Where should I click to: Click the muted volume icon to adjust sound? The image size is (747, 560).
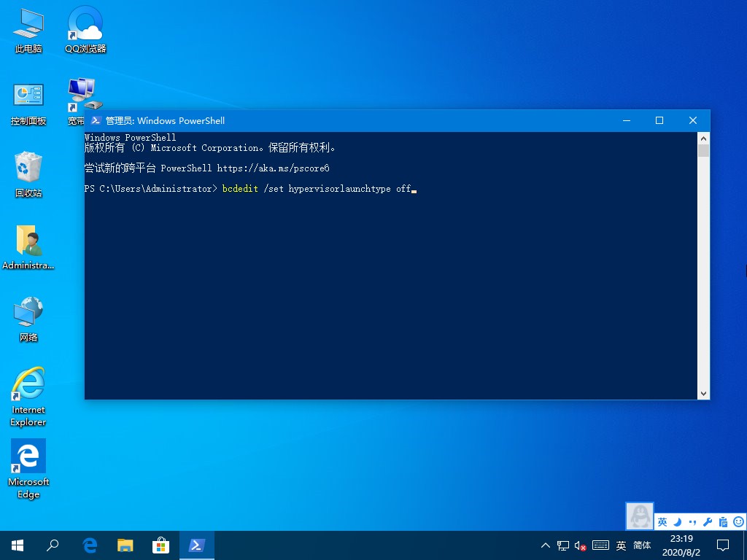tap(578, 545)
